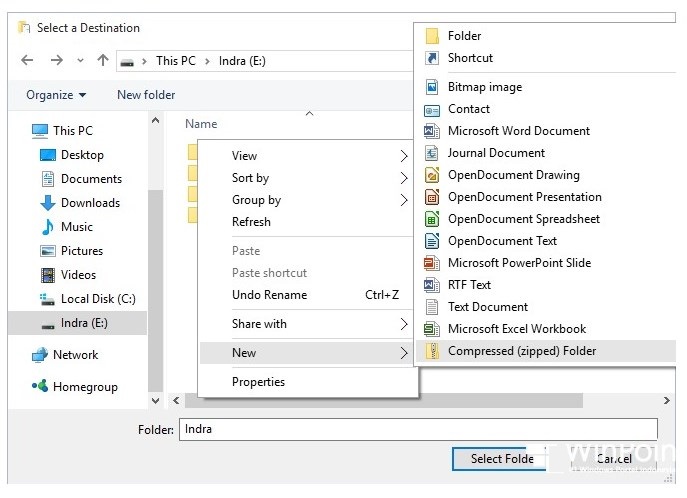Viewport: 687px width, 498px height.
Task: Open Local Disk (C:) in navigation pane
Action: 97,299
